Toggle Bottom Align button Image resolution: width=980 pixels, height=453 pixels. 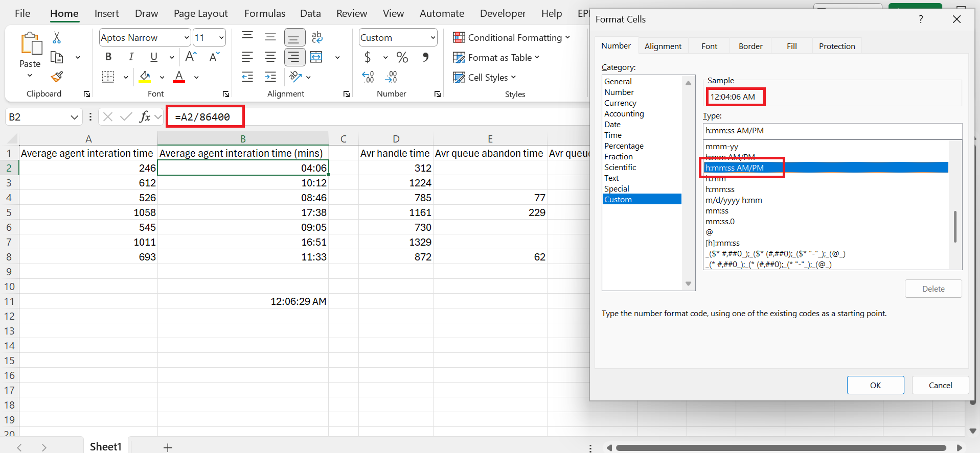coord(294,37)
